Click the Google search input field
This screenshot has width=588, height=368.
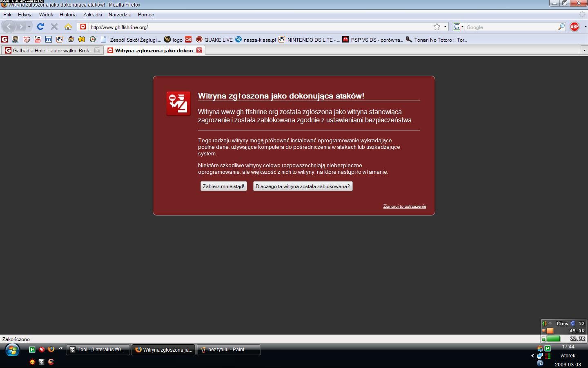(x=510, y=27)
